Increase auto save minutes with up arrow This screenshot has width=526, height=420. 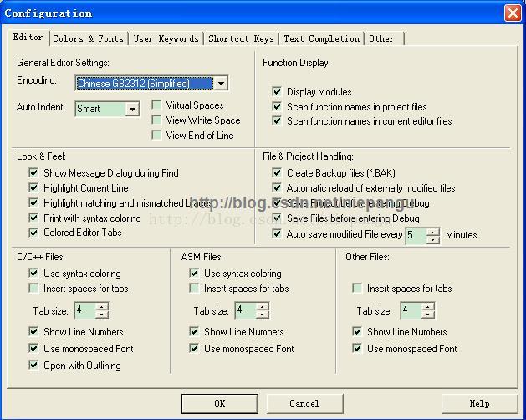[432, 232]
